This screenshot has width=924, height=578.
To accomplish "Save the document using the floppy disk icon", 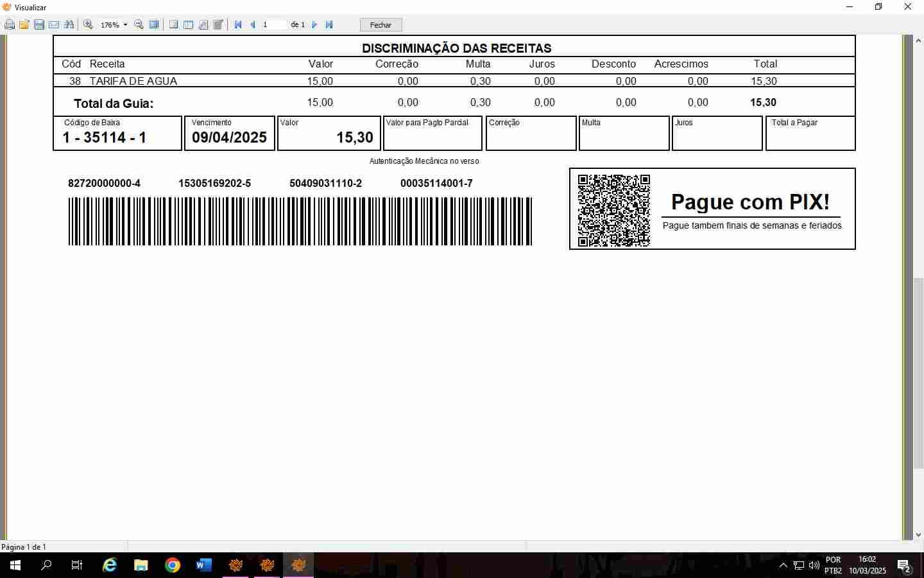I will [39, 25].
